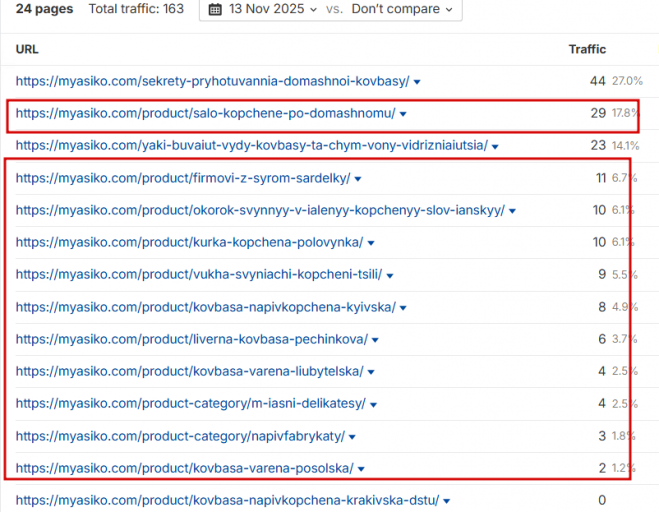
Task: Open kovbasa-napivkopchena-kyivska product link
Action: tap(206, 307)
